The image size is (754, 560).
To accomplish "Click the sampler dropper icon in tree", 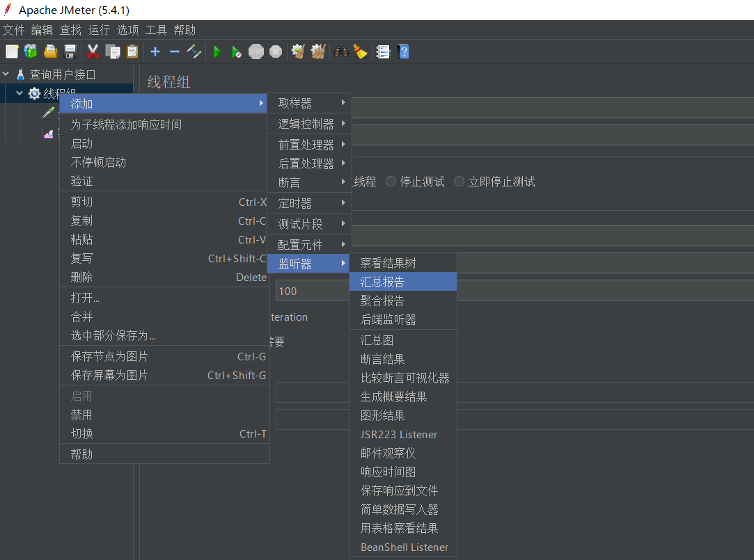I will pos(48,113).
